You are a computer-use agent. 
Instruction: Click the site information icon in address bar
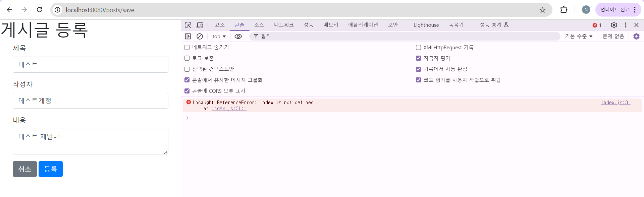(x=58, y=10)
